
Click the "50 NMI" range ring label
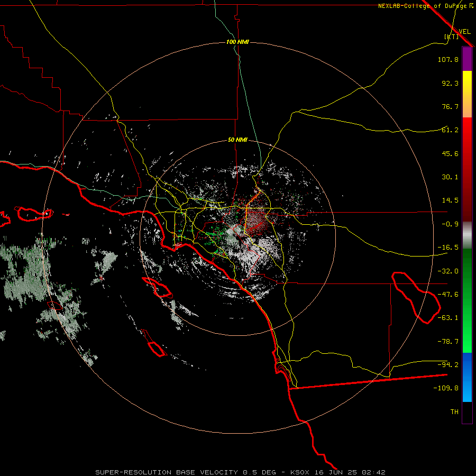(x=237, y=140)
